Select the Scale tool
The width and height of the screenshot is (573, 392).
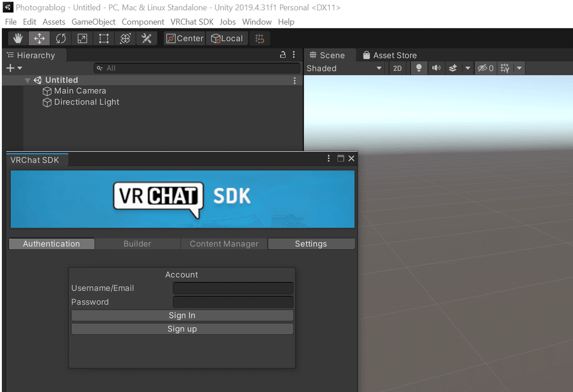(82, 38)
